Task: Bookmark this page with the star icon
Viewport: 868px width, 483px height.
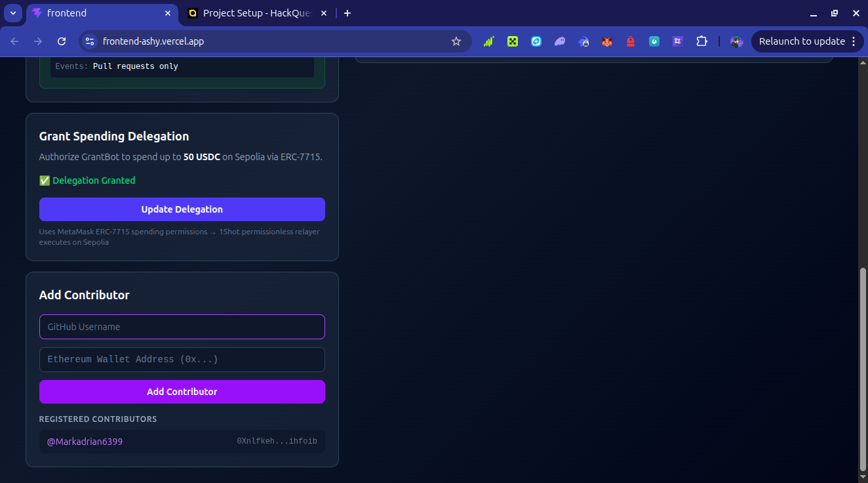Action: [456, 41]
